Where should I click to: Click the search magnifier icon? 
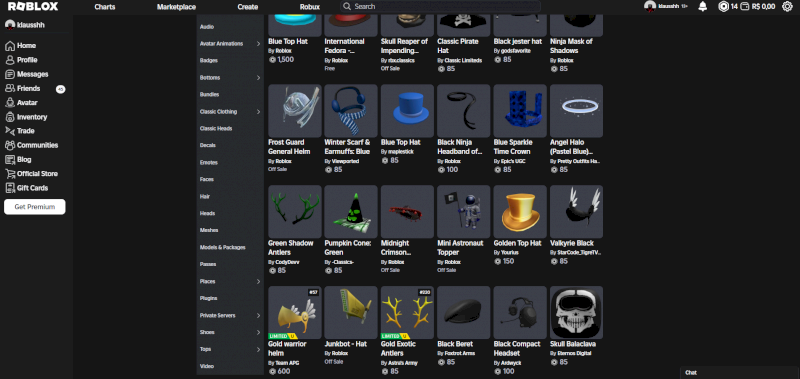pyautogui.click(x=347, y=7)
